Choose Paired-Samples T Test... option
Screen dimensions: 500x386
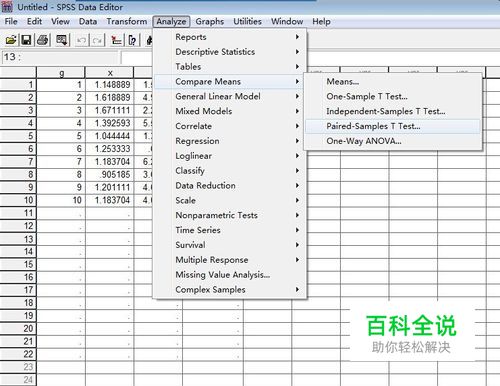pos(393,126)
